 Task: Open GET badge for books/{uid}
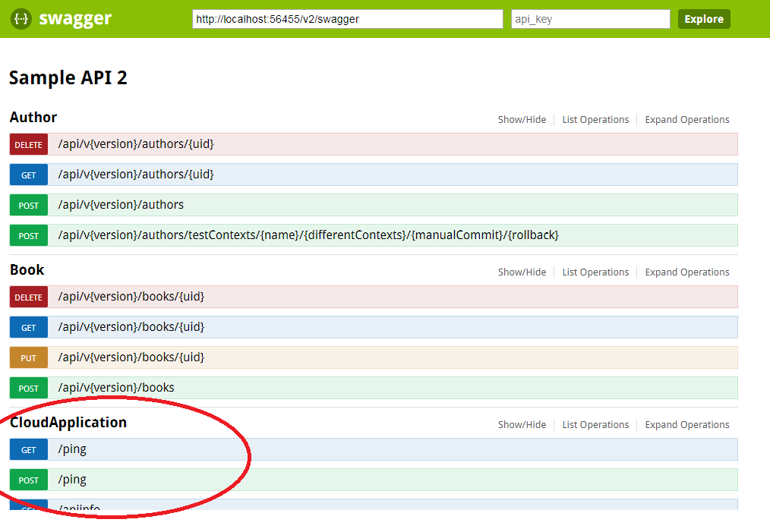[29, 328]
